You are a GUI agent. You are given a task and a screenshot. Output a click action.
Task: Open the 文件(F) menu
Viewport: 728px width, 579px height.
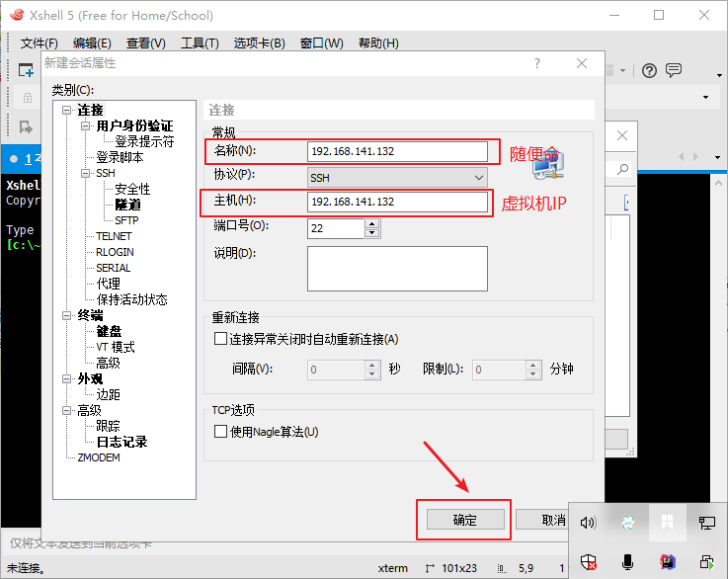pos(40,42)
